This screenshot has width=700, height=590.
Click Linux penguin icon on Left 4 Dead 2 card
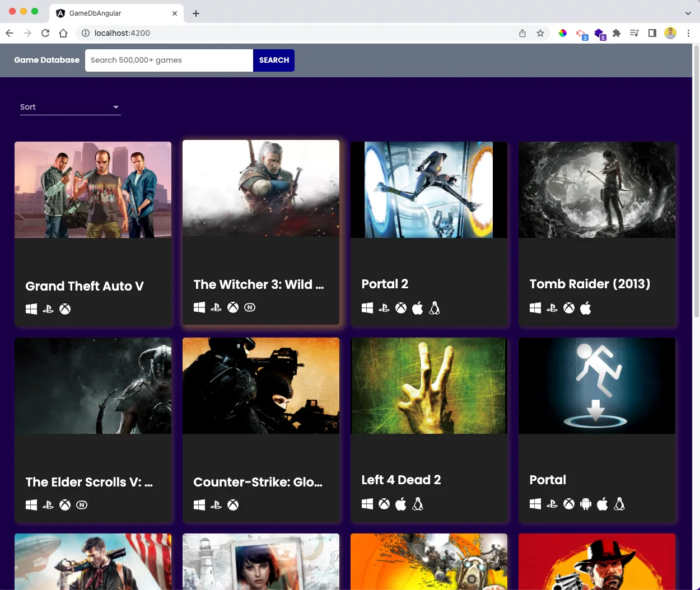(x=418, y=504)
